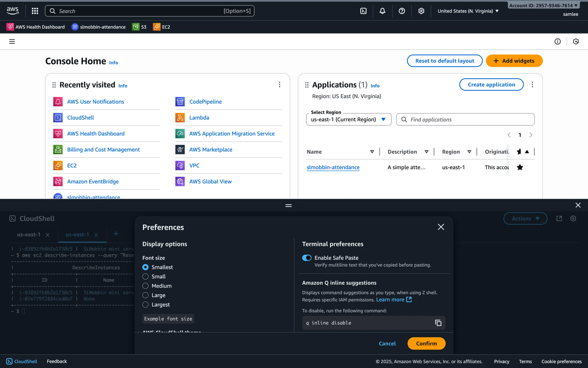
Task: Open EC2 shortcut in favorites bar
Action: (x=162, y=27)
